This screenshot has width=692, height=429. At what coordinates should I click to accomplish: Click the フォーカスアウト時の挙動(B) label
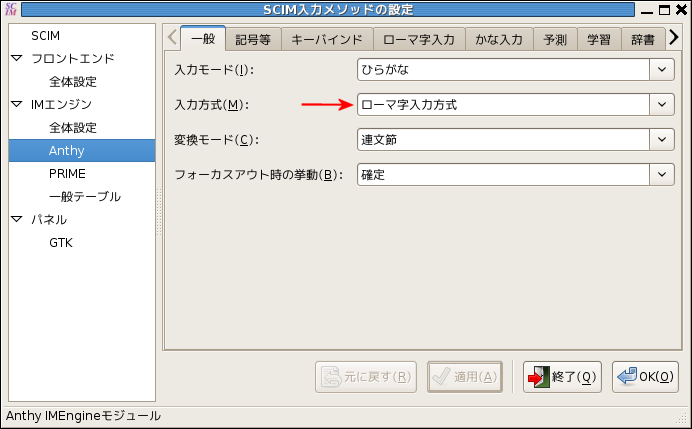(x=259, y=175)
